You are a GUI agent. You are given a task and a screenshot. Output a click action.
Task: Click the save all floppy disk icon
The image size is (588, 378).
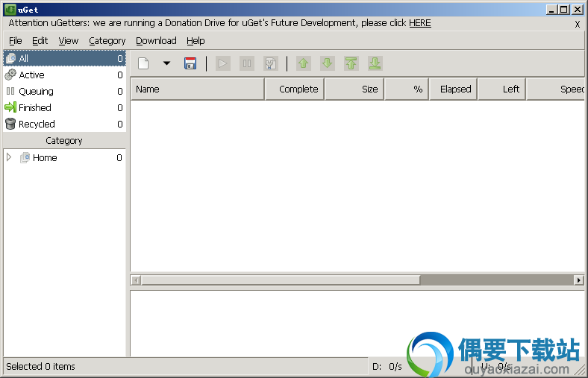coord(190,63)
